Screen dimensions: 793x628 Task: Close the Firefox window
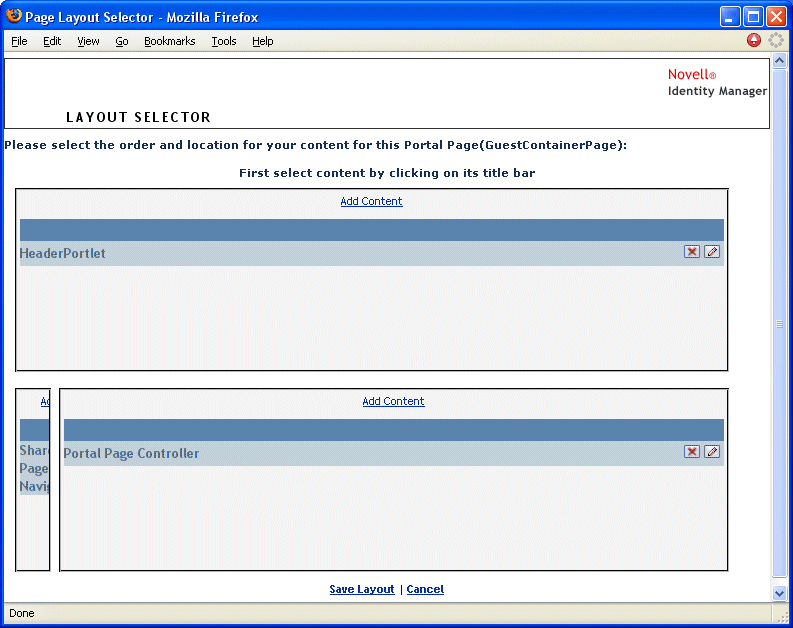tap(776, 17)
